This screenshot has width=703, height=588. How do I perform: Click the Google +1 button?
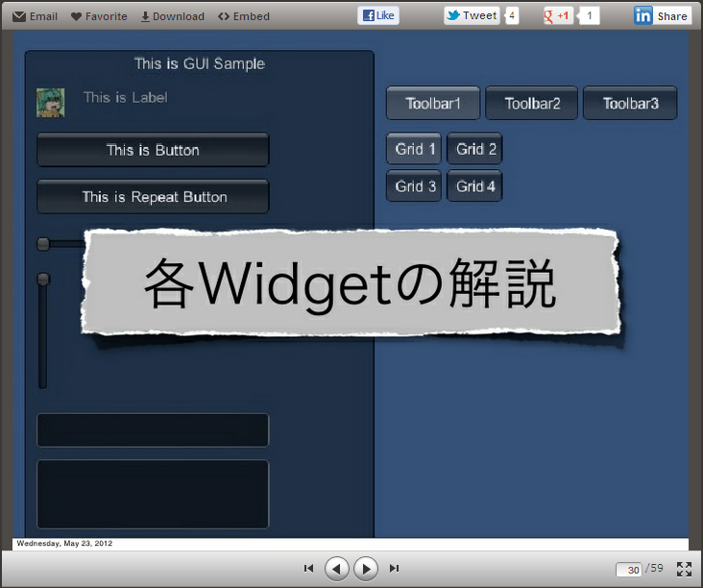pyautogui.click(x=558, y=15)
